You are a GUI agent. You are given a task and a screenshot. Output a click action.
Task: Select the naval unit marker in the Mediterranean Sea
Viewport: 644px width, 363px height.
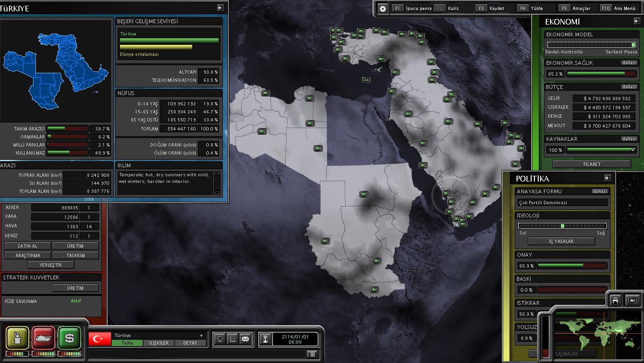pos(366,80)
